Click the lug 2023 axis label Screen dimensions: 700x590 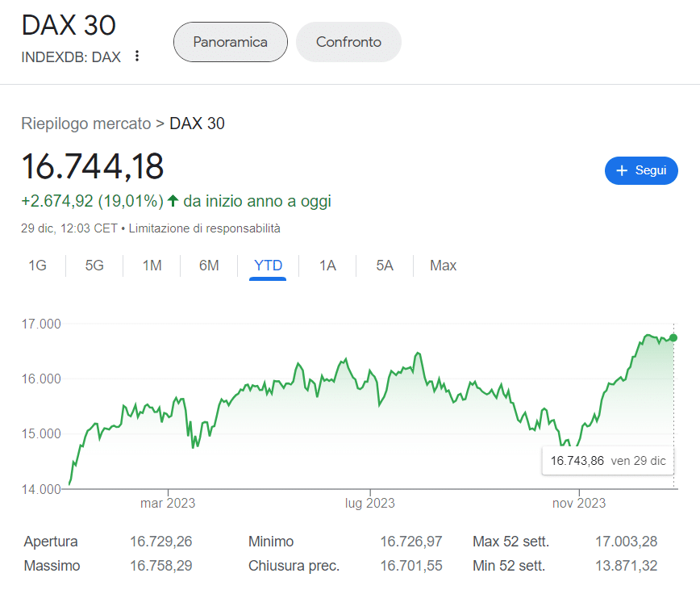point(369,504)
